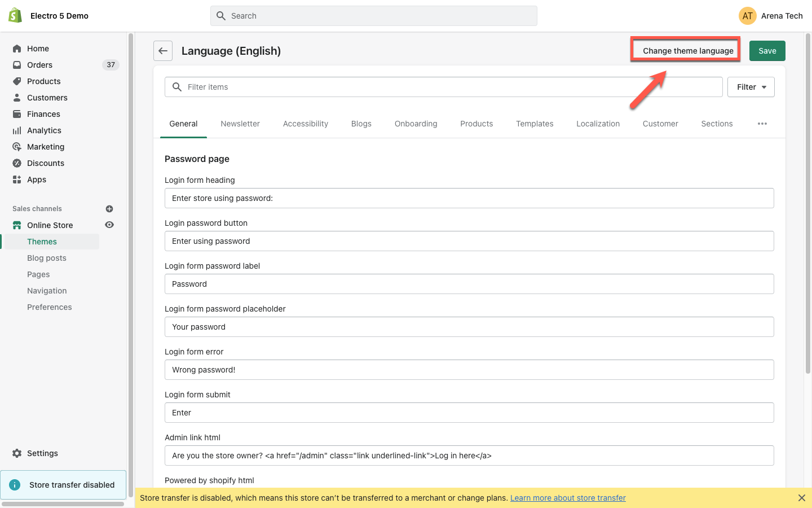The width and height of the screenshot is (812, 508).
Task: Click the back arrow button
Action: pos(163,51)
